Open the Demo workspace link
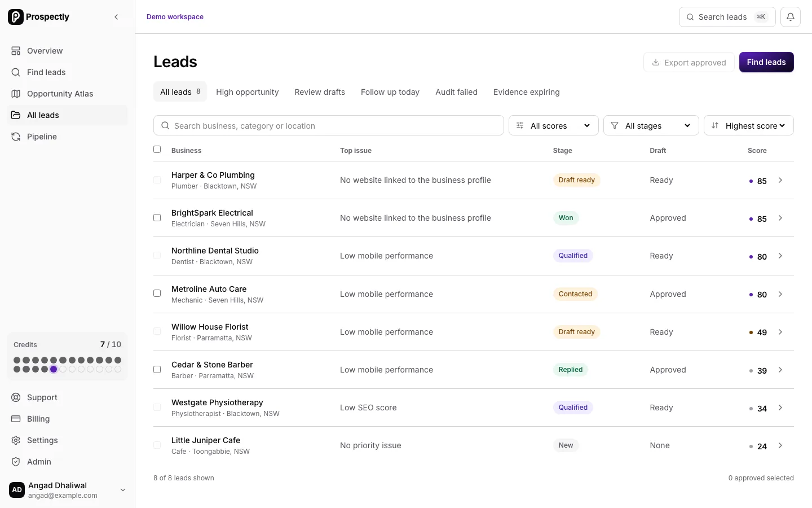812x508 pixels. pos(175,17)
